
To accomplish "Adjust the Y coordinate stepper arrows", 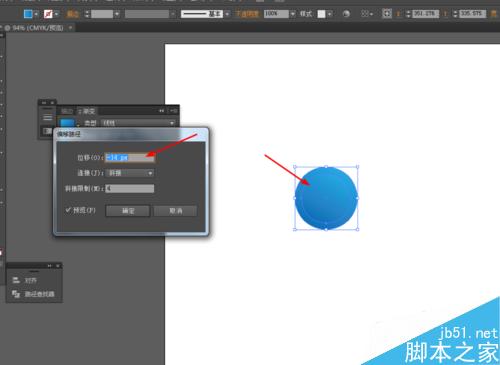I will pyautogui.click(x=455, y=14).
